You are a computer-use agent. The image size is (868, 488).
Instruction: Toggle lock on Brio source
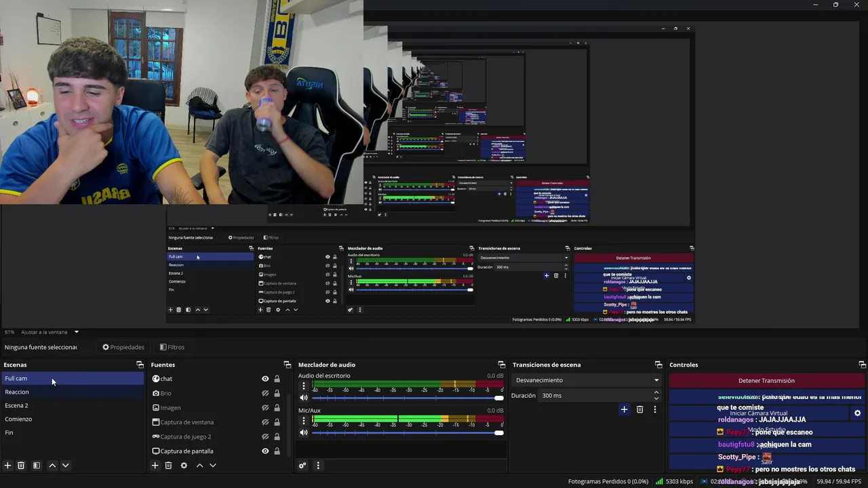tap(277, 393)
